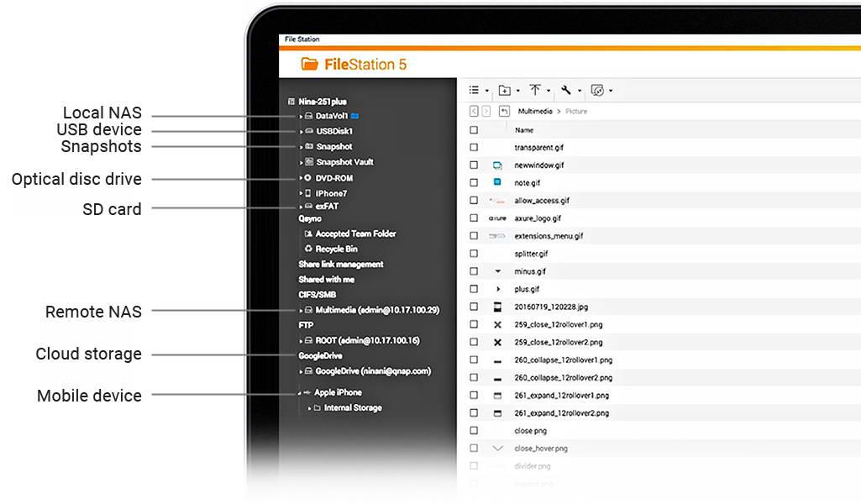
Task: Click the Multimedia breadcrumb link
Action: (x=535, y=112)
